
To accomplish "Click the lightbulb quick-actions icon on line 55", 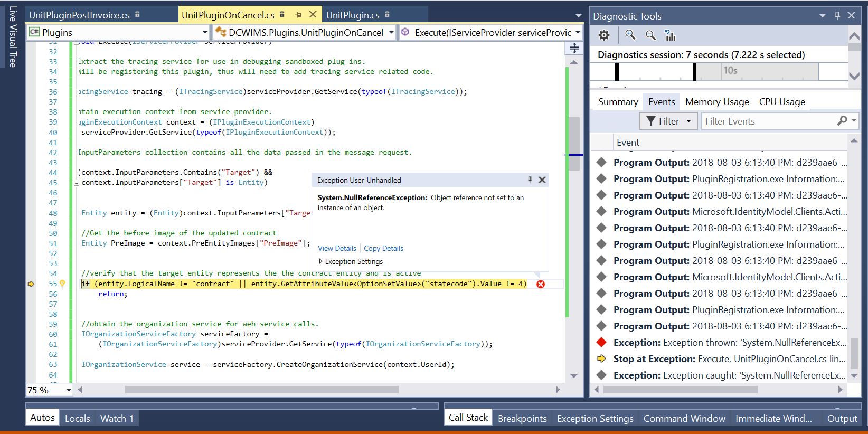I will (x=62, y=284).
